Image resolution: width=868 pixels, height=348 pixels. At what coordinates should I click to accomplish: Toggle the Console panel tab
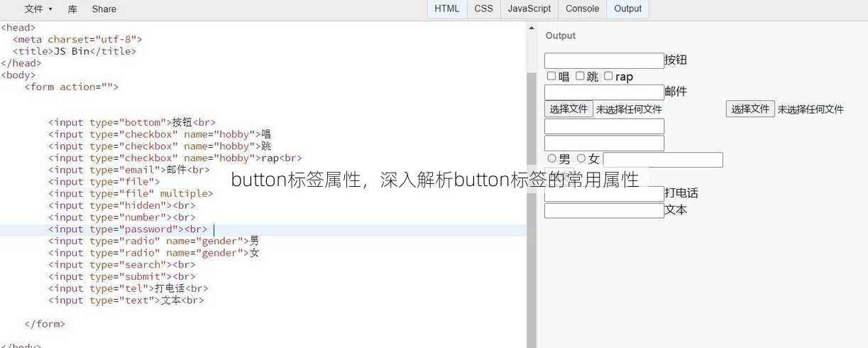(x=582, y=9)
